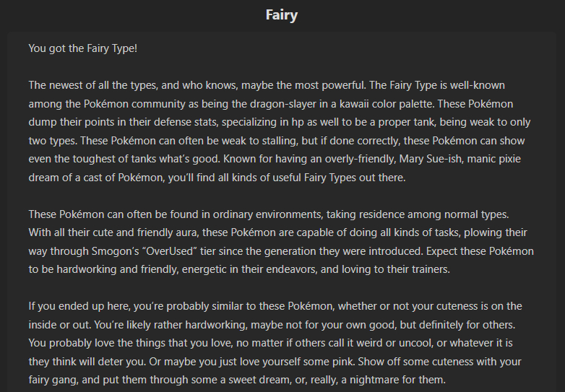This screenshot has height=392, width=565.
Task: Click the words "fairy gang"
Action: click(x=54, y=380)
